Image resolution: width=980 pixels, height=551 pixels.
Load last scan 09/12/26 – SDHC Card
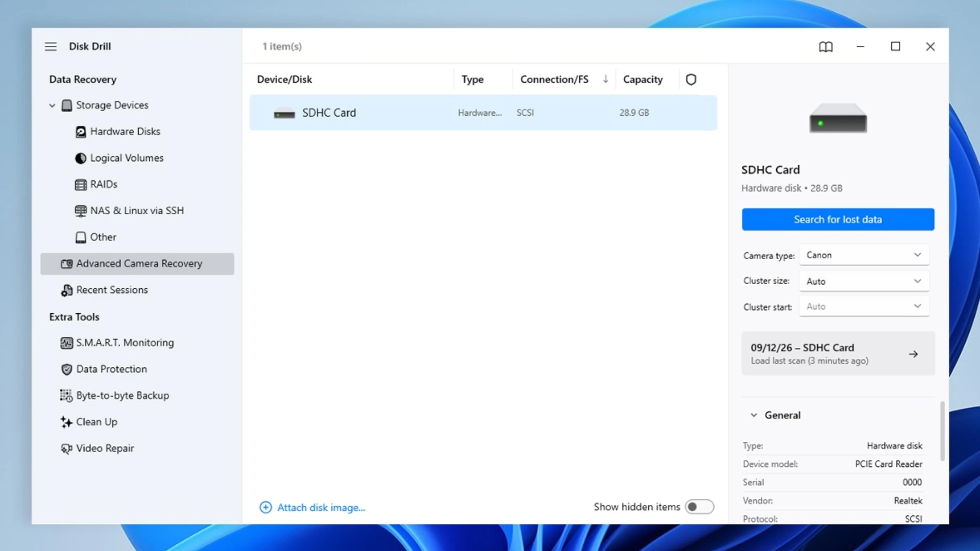[x=838, y=354]
